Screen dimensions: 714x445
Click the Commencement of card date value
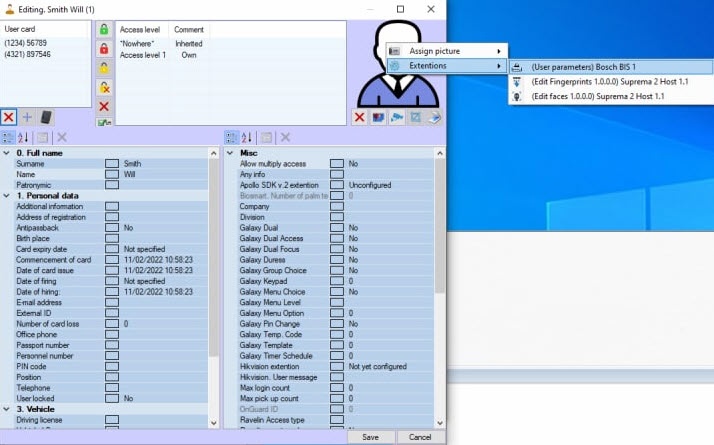pyautogui.click(x=158, y=260)
